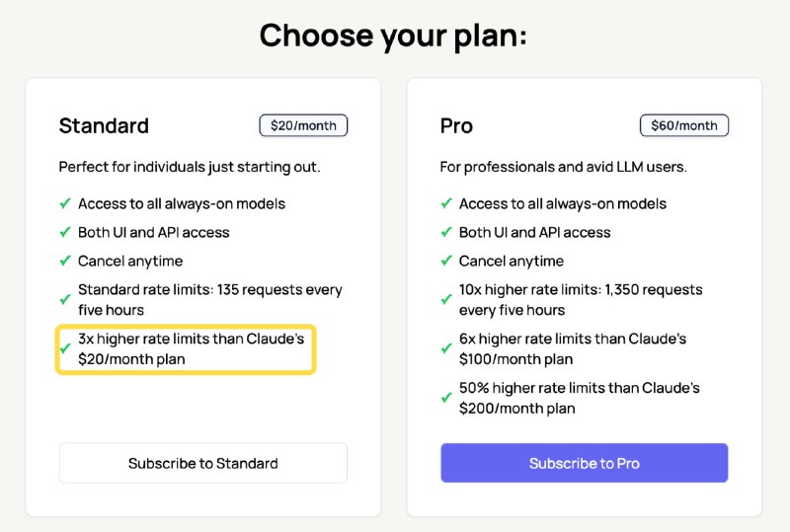
Task: Click the Pro plan heading
Action: 456,125
